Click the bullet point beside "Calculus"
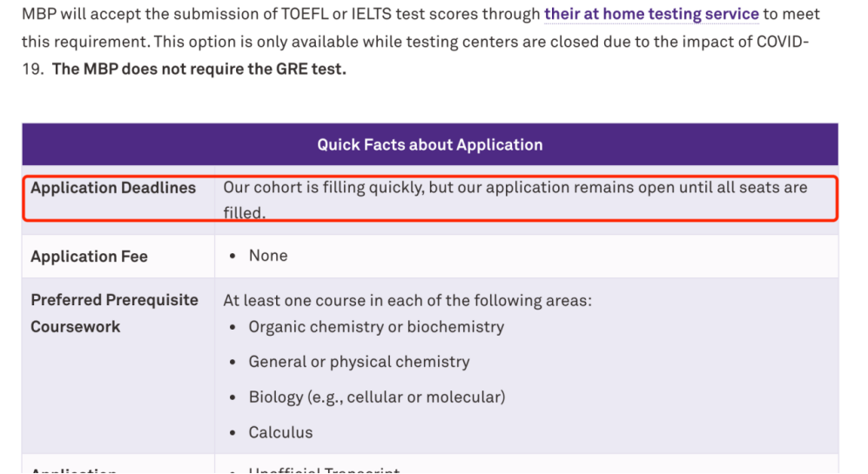This screenshot has width=868, height=474. point(232,433)
